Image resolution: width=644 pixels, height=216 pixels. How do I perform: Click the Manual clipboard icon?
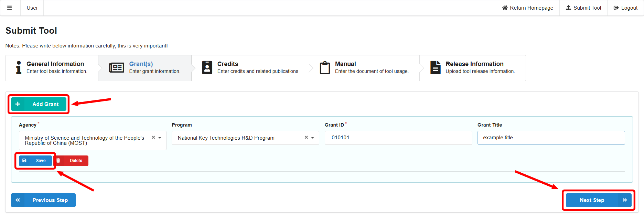coord(325,67)
